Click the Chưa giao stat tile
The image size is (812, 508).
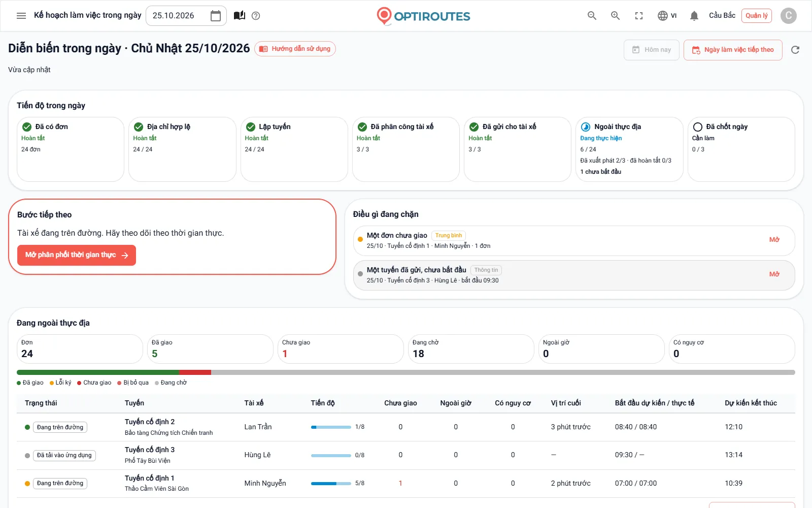[x=341, y=349]
